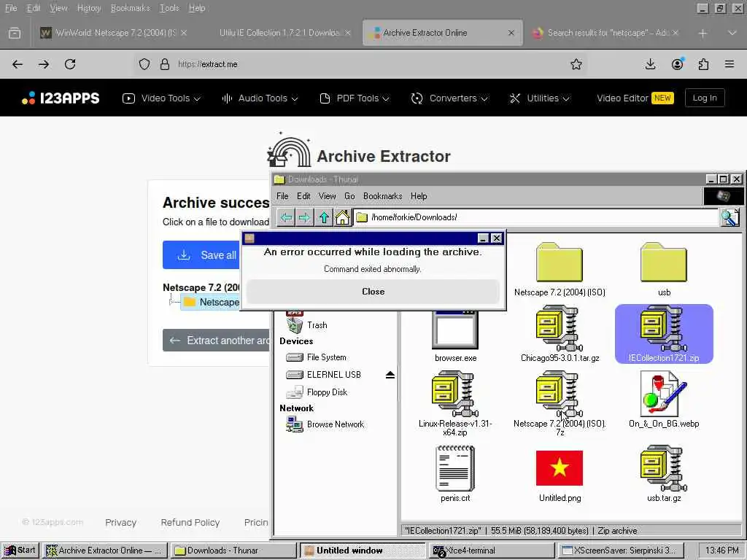Expand PDF Tools dropdown

click(x=355, y=98)
